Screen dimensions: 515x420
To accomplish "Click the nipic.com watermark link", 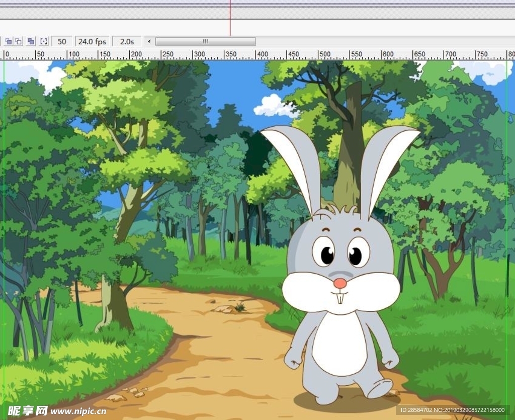I will [78, 411].
